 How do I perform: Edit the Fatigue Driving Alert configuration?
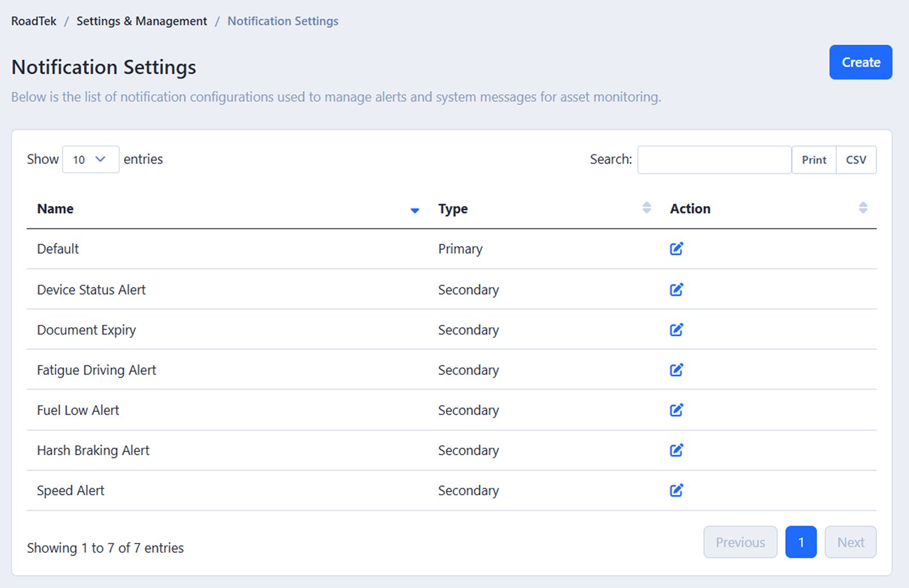tap(676, 370)
